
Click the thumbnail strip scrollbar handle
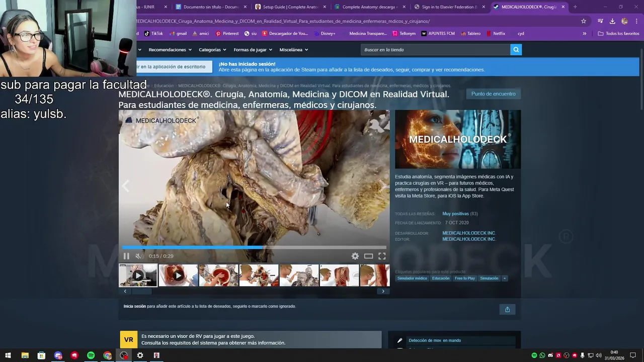point(141,291)
